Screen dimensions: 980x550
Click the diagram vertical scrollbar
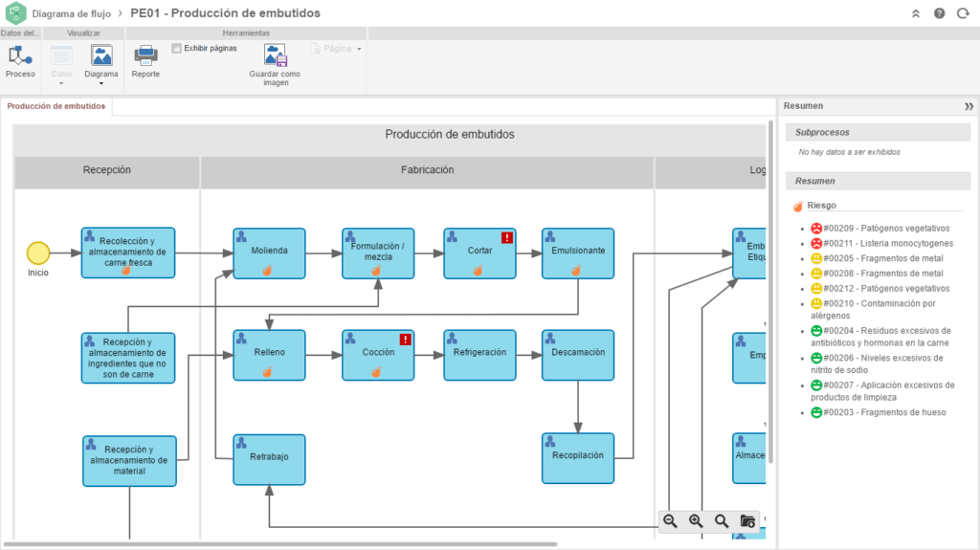[x=770, y=287]
